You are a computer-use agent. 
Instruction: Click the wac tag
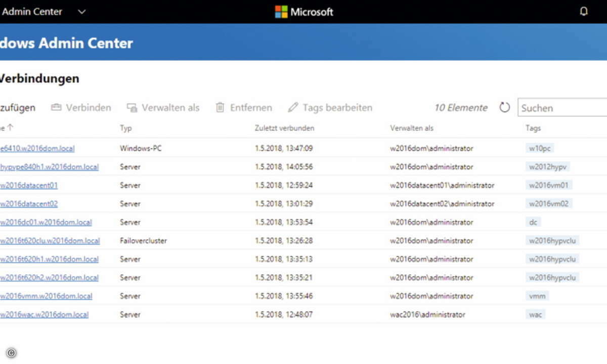pyautogui.click(x=536, y=314)
